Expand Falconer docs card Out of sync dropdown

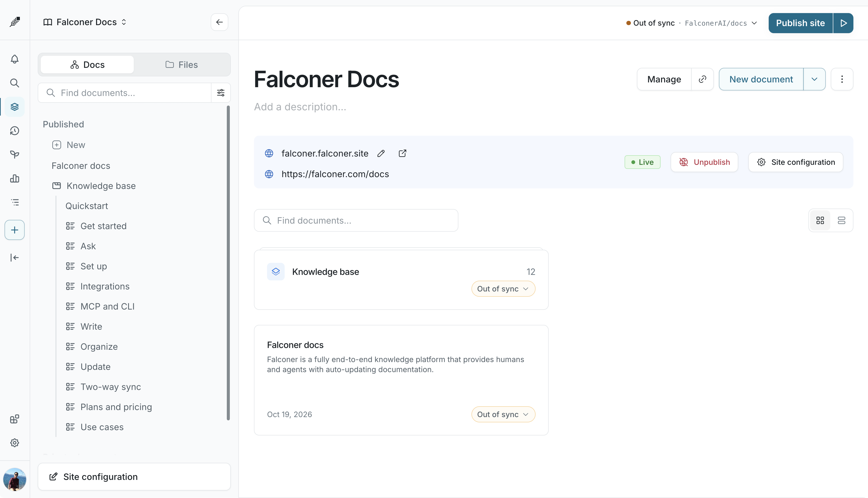pyautogui.click(x=503, y=415)
